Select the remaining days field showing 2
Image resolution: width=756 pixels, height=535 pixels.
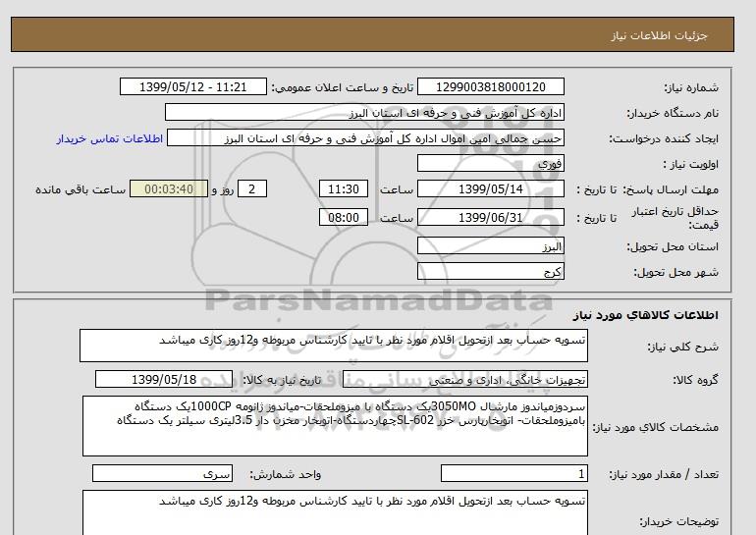click(252, 188)
